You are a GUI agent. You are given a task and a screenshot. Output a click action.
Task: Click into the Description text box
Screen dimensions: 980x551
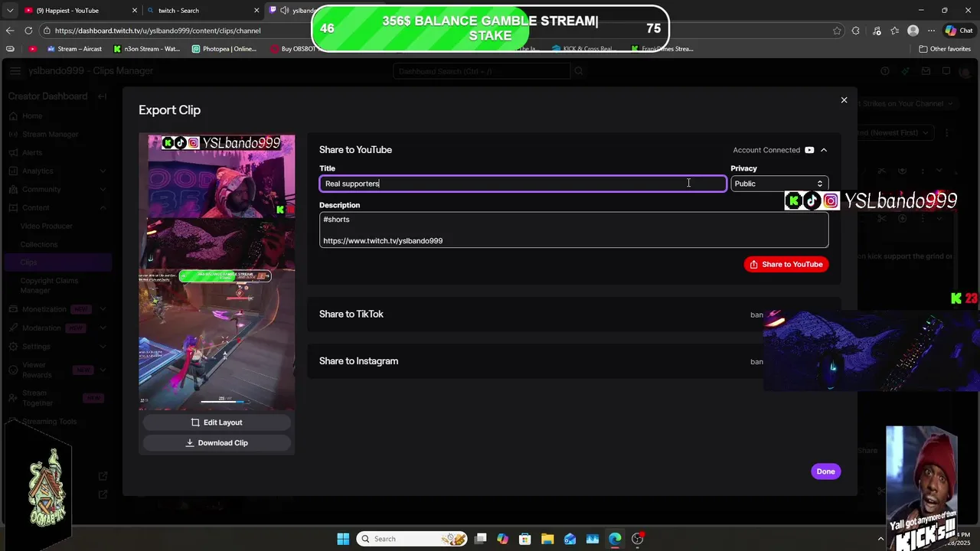click(574, 230)
